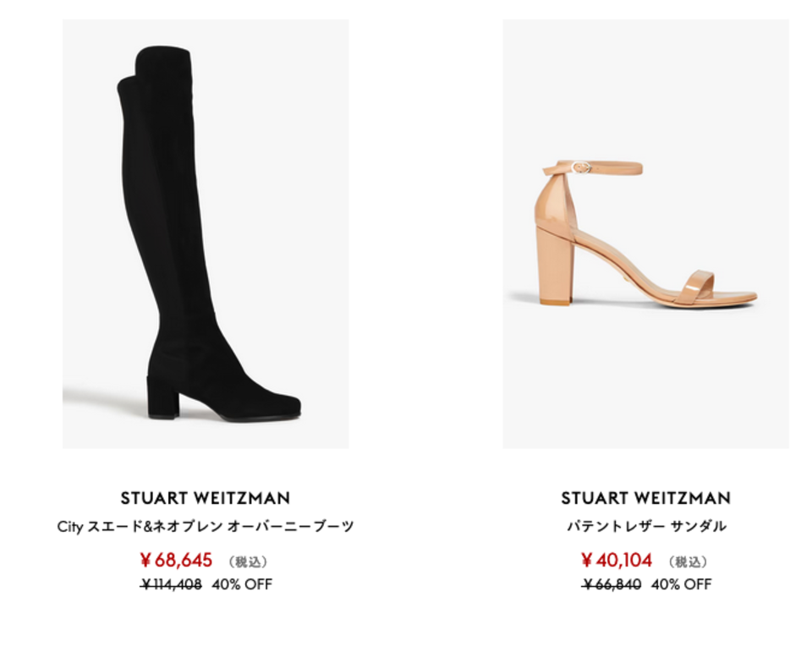Open the City スエード&ネオプレン オーバーニーブーツ title

tap(206, 527)
